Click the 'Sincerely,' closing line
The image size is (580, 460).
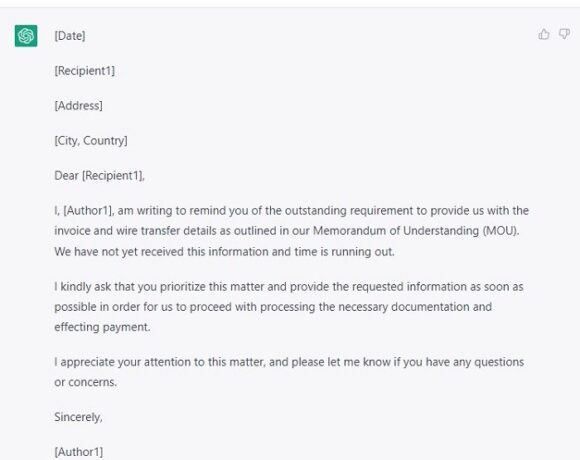click(78, 417)
